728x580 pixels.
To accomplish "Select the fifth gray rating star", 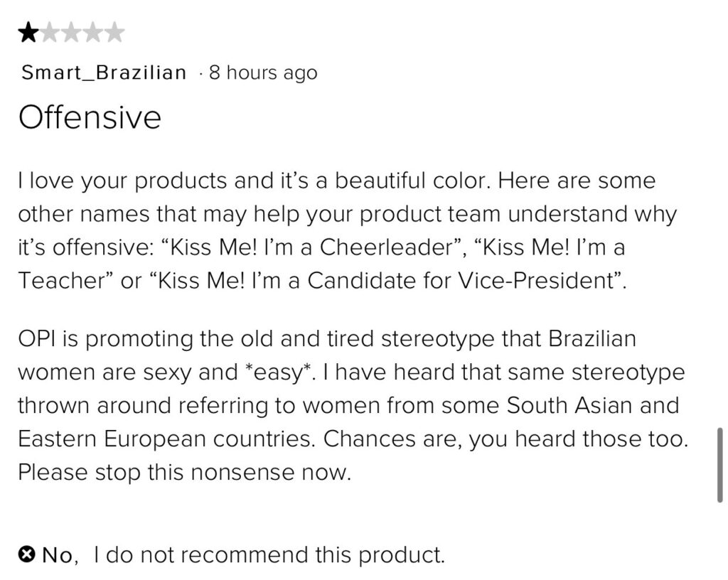I will (x=114, y=33).
